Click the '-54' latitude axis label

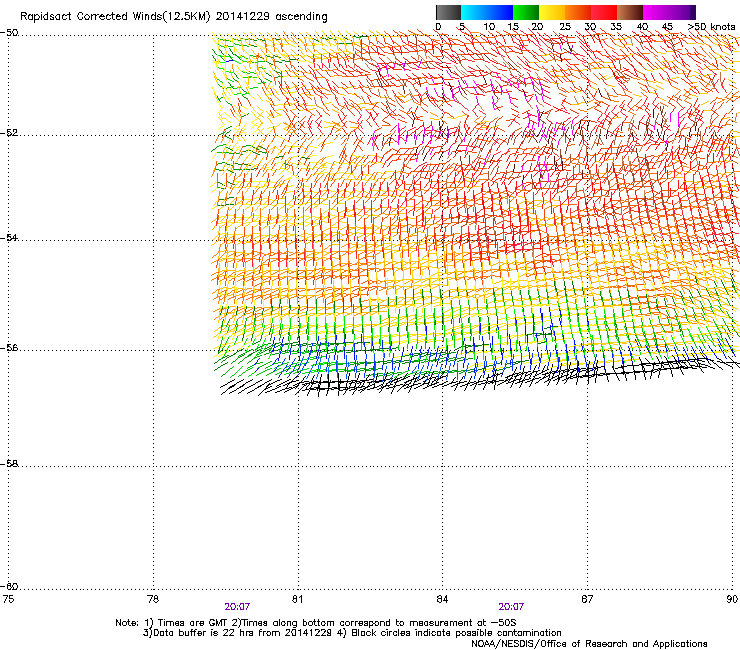9,237
